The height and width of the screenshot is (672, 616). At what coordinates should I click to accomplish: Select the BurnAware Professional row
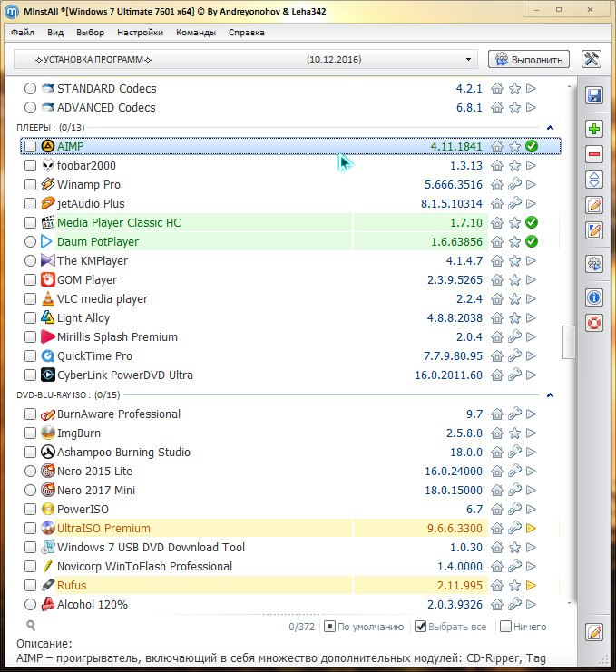pos(290,414)
